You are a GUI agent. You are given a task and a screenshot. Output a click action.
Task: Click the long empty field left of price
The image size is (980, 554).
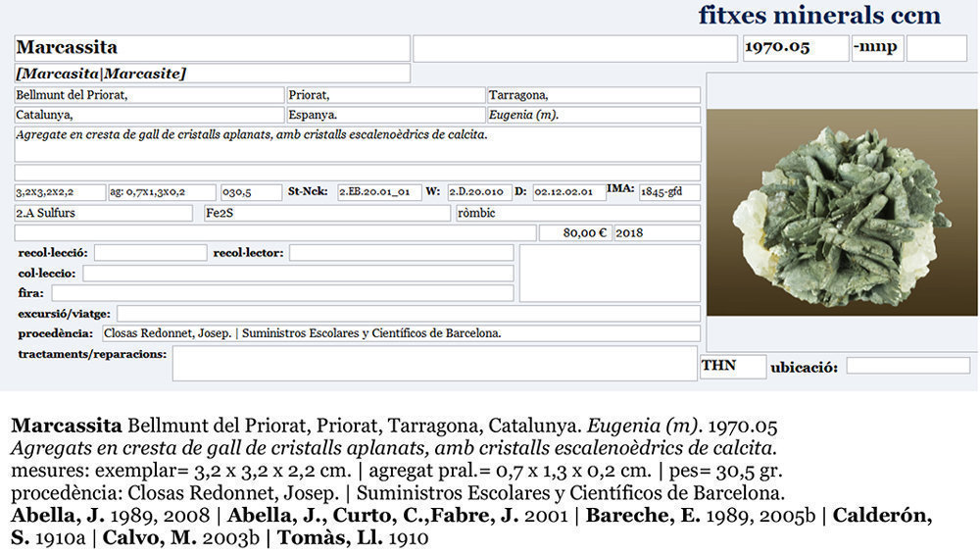click(275, 233)
